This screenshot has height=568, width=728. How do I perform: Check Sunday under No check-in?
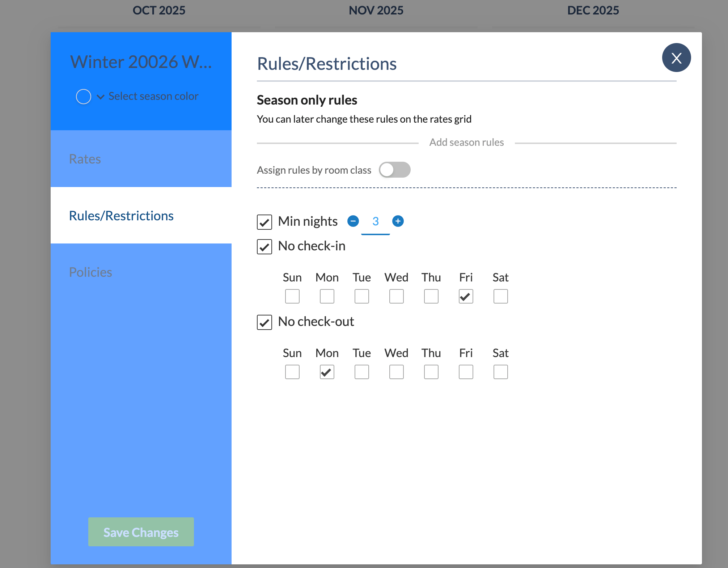click(292, 296)
